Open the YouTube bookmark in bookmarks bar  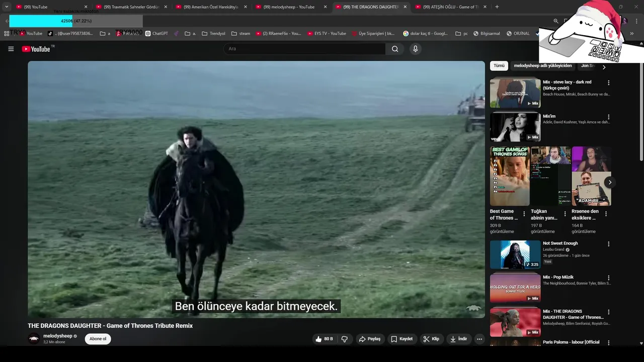[x=31, y=34]
